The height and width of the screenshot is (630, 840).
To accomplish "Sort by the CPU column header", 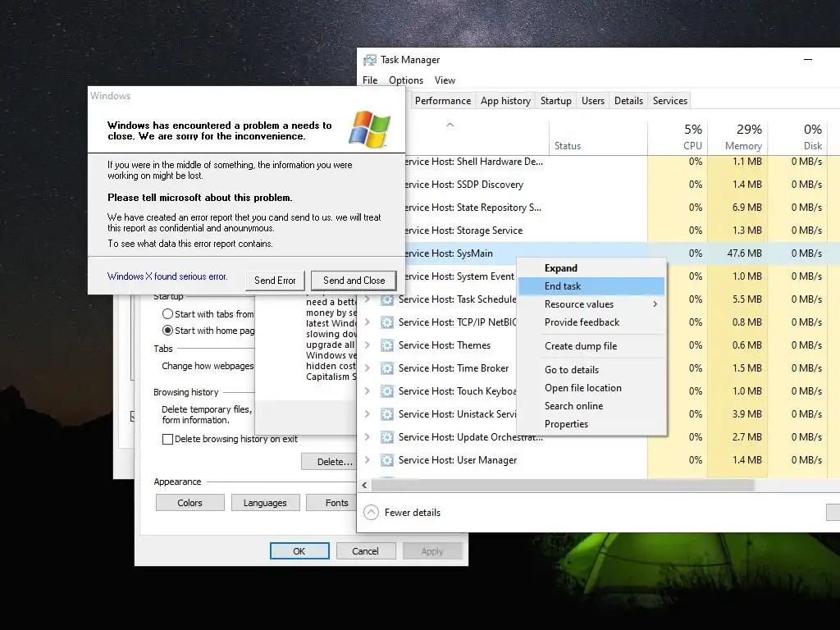I will (678, 137).
